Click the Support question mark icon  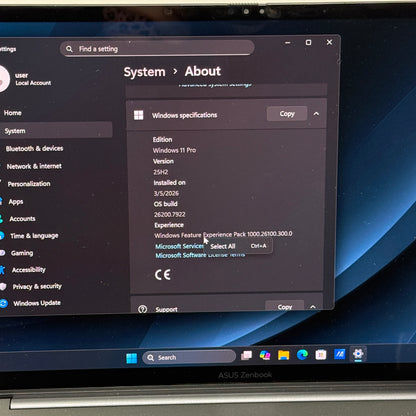(142, 309)
